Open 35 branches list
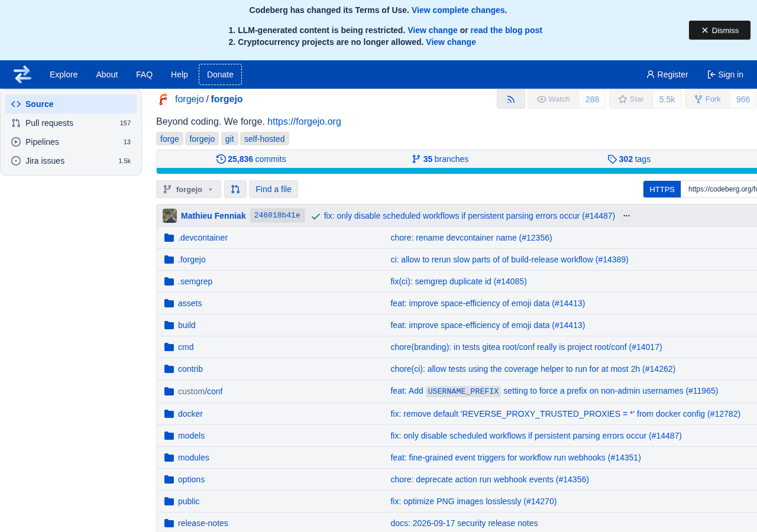 pyautogui.click(x=440, y=159)
